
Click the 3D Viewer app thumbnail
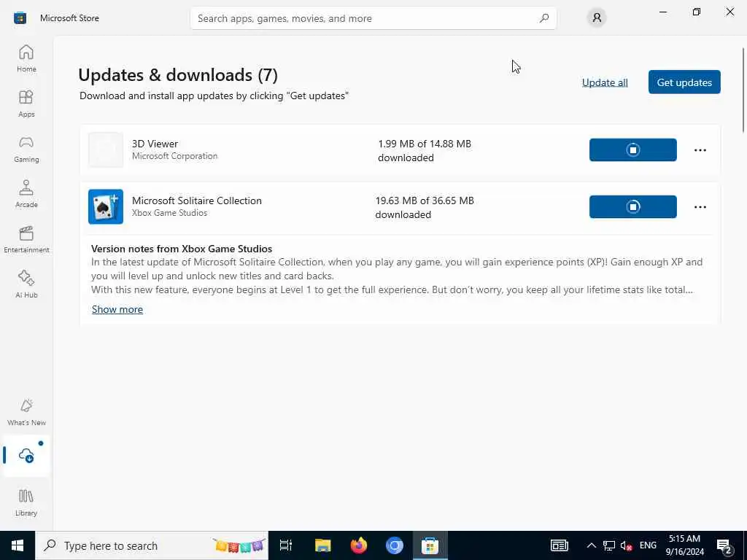[106, 150]
